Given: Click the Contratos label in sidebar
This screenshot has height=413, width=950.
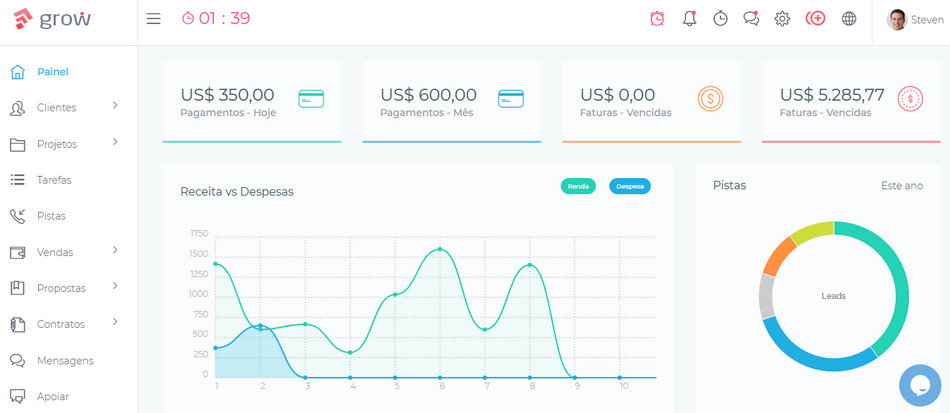Looking at the screenshot, I should pyautogui.click(x=61, y=324).
